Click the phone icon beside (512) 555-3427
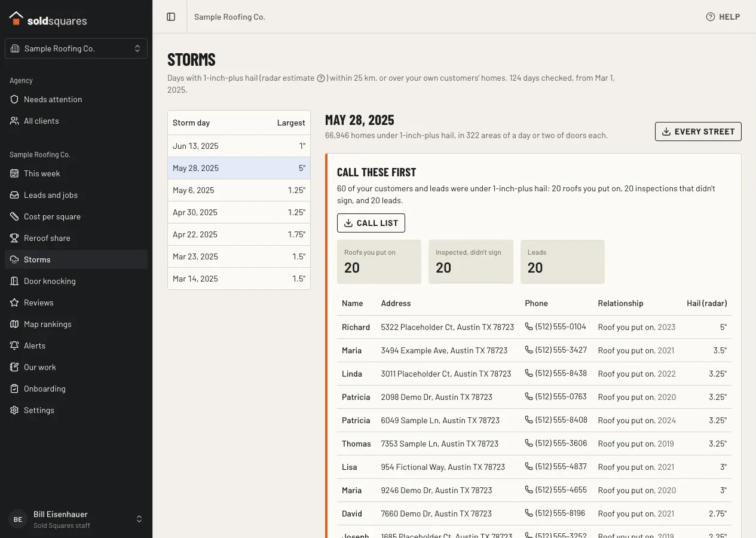The width and height of the screenshot is (756, 538). (x=529, y=350)
